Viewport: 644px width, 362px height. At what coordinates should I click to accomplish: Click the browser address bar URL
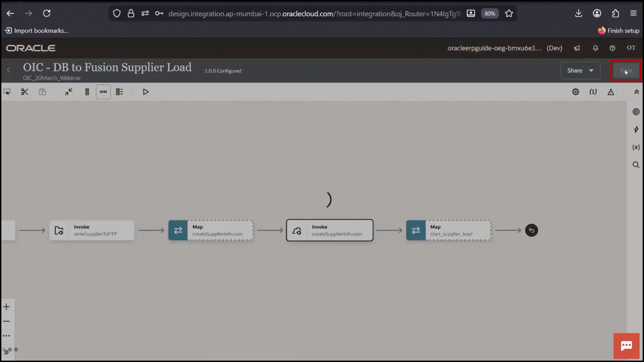point(314,13)
